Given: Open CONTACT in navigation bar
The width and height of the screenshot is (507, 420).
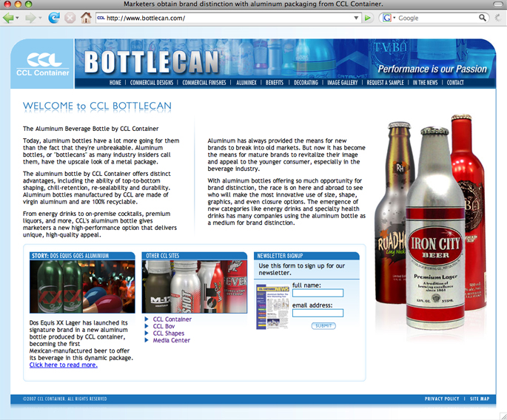Looking at the screenshot, I should coord(455,83).
